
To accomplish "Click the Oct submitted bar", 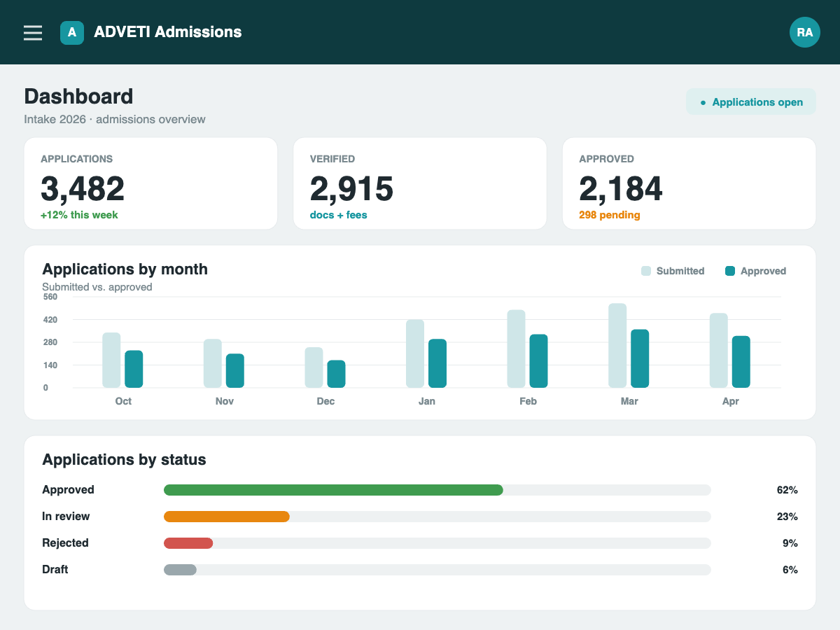I will [x=111, y=360].
